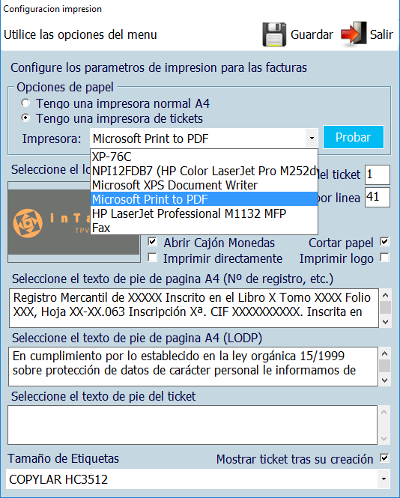Select 'Tengo una impresora de tickets' radio
Screen dimensions: 400x498
click(25, 118)
